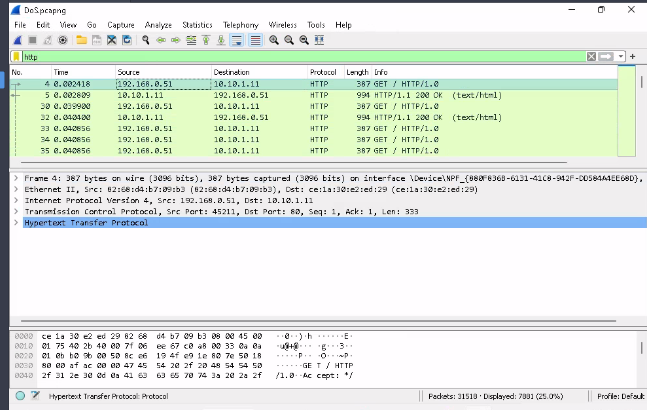Toggle auto-scroll during live capture
The height and width of the screenshot is (410, 647).
tap(237, 40)
